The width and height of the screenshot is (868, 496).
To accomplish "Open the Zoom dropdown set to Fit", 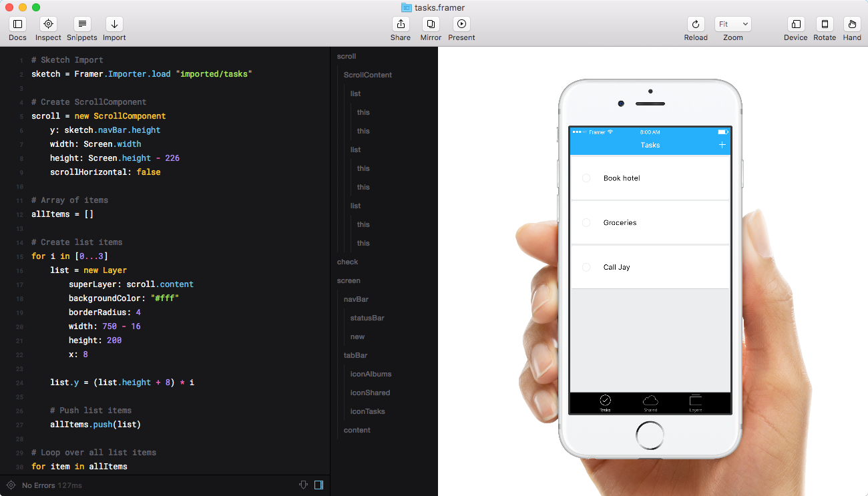I will (x=733, y=24).
